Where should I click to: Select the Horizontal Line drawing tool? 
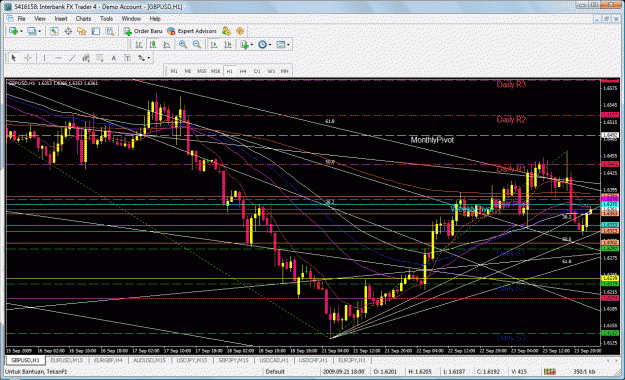tap(58, 58)
